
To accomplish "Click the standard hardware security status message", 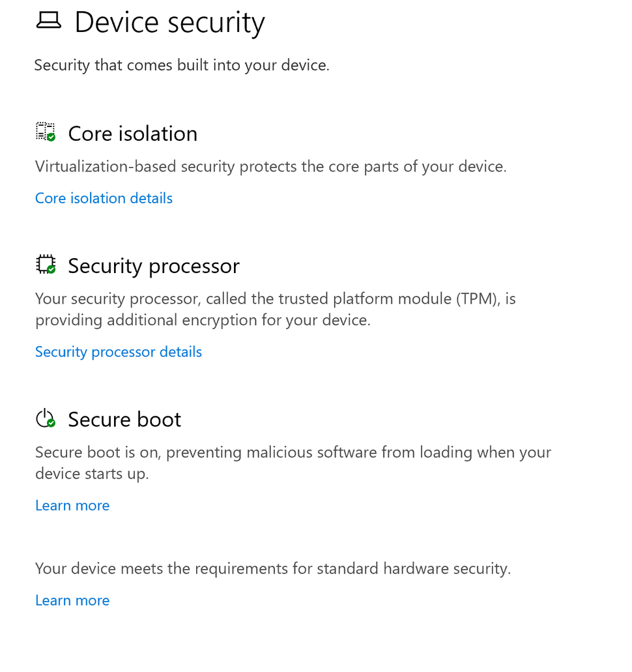I will [x=273, y=568].
